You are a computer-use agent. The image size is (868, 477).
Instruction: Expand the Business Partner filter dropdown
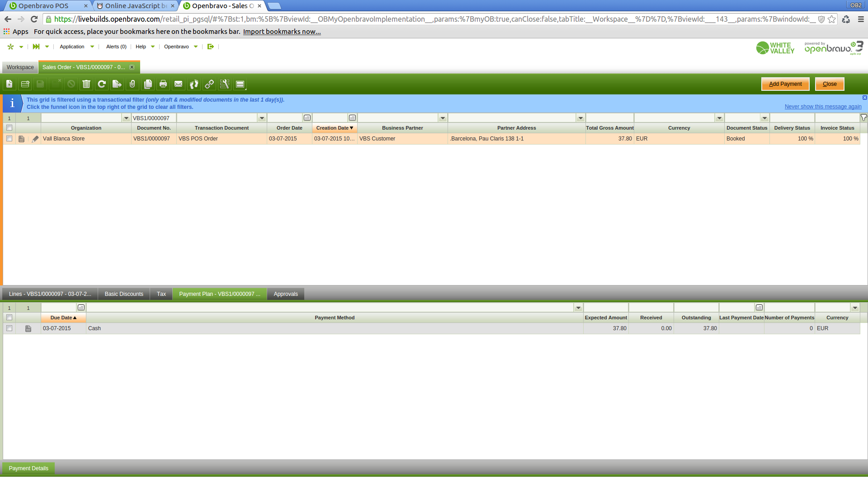443,118
